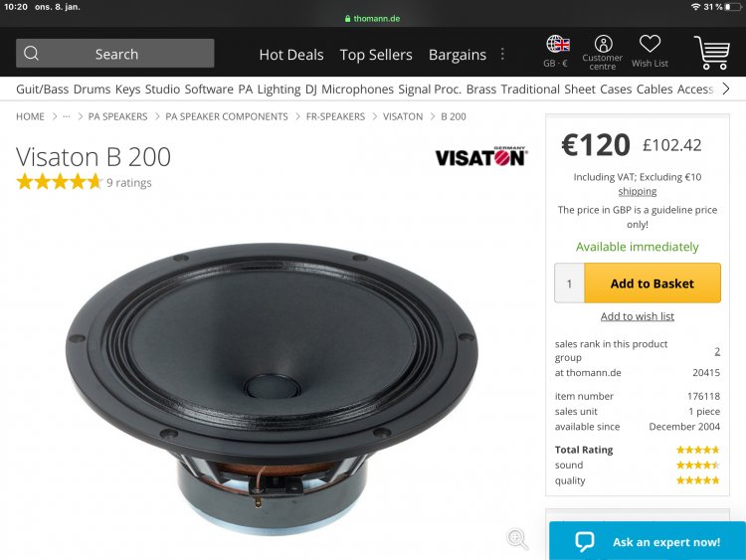
Task: Click the zoom-in image magnifier icon
Action: pyautogui.click(x=517, y=538)
